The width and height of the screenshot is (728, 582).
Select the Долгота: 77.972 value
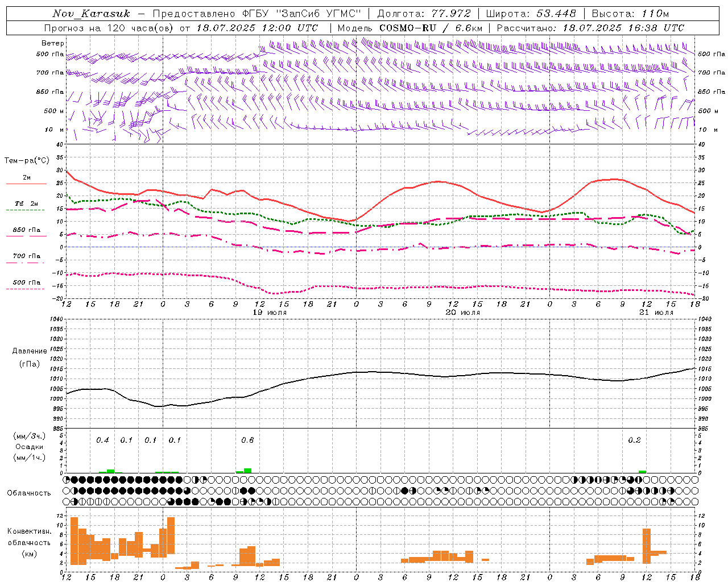424,14
